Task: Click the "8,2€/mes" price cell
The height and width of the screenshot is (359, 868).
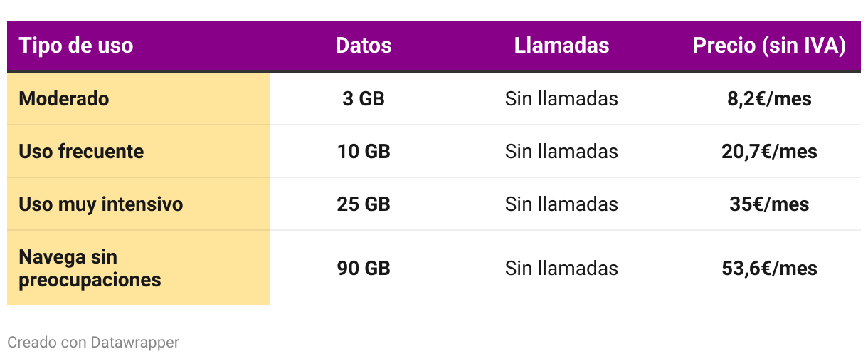Action: coord(769,98)
